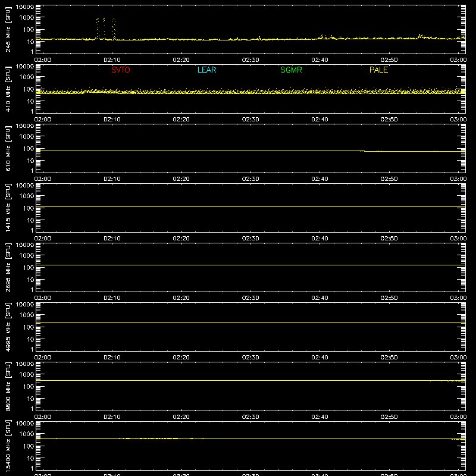The image size is (476, 476).
Task: Click the 03:00 label under the 2695 MHz plot
Action: pyautogui.click(x=458, y=298)
